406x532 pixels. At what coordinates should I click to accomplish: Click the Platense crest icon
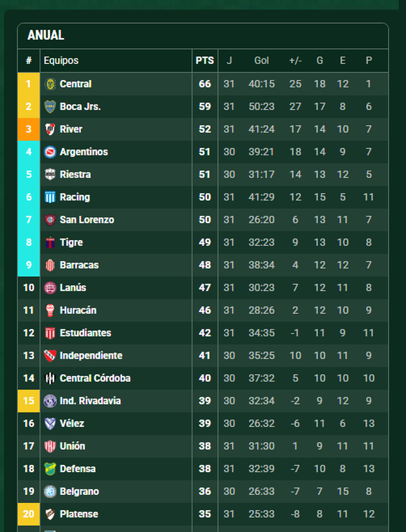pos(50,514)
